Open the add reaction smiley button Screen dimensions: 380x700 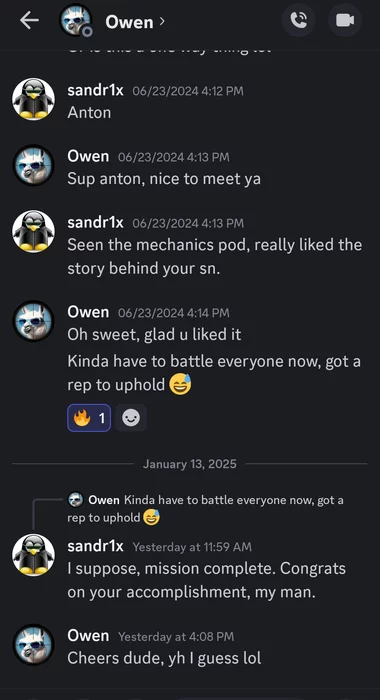tap(131, 418)
